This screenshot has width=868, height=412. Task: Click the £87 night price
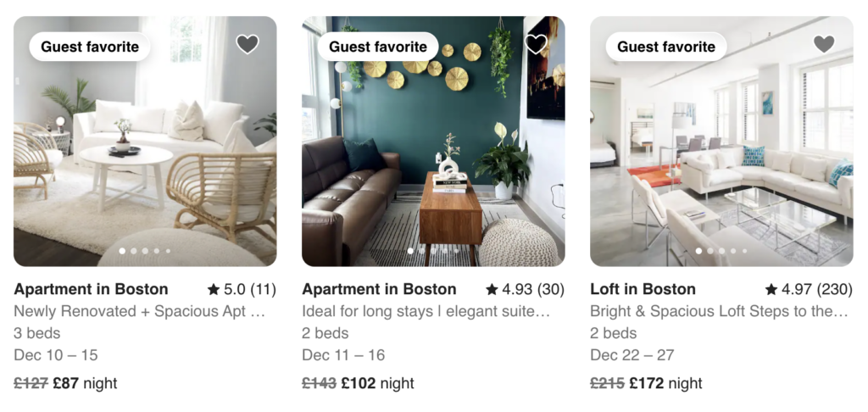click(85, 383)
